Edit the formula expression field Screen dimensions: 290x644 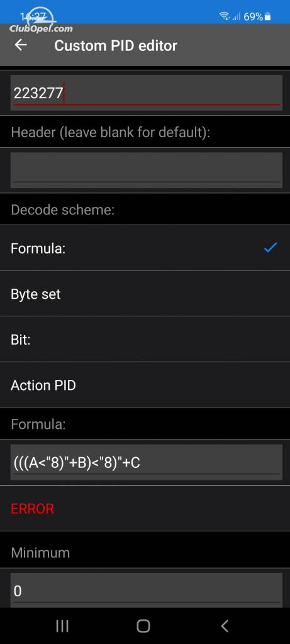click(146, 462)
